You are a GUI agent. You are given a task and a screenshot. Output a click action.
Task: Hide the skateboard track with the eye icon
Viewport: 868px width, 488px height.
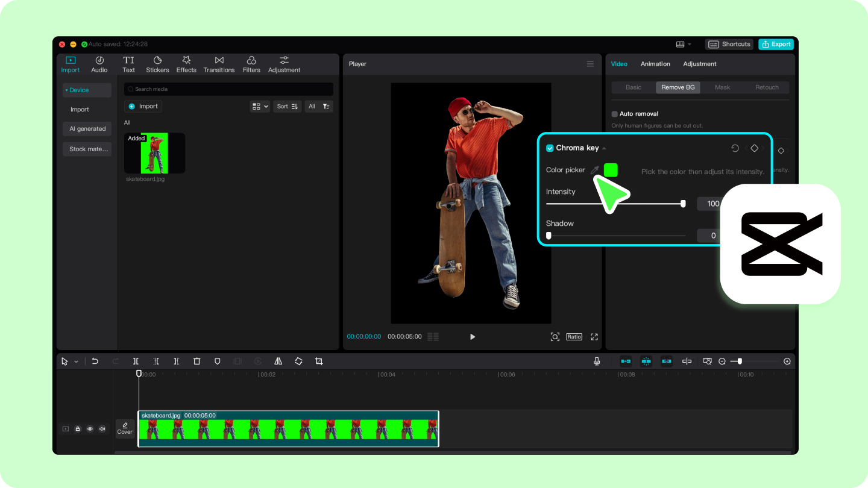point(90,428)
